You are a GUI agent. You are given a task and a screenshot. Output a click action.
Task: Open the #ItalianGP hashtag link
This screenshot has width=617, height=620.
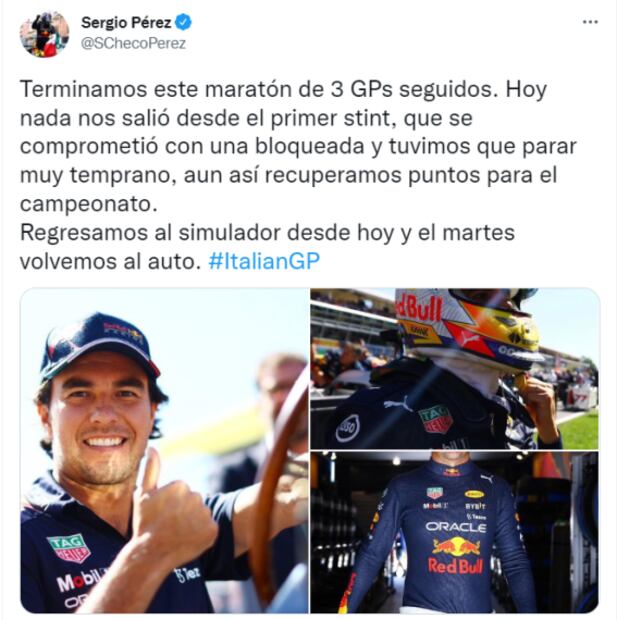point(264,261)
